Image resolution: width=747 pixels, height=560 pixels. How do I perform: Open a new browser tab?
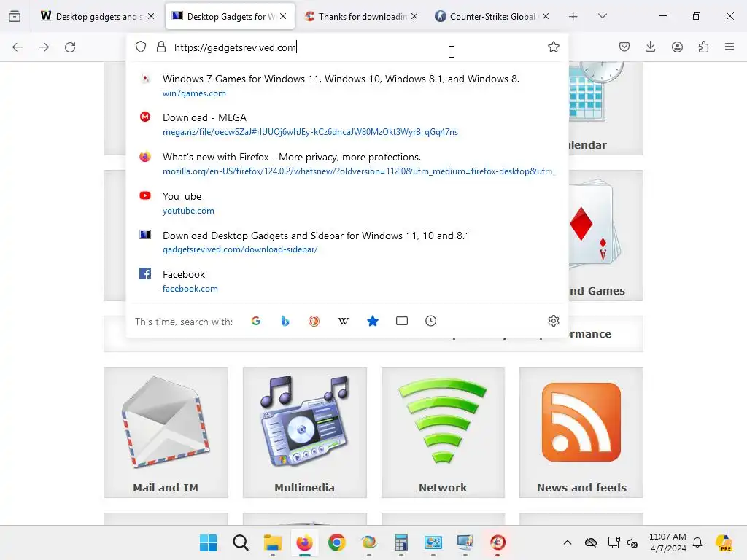coord(573,16)
